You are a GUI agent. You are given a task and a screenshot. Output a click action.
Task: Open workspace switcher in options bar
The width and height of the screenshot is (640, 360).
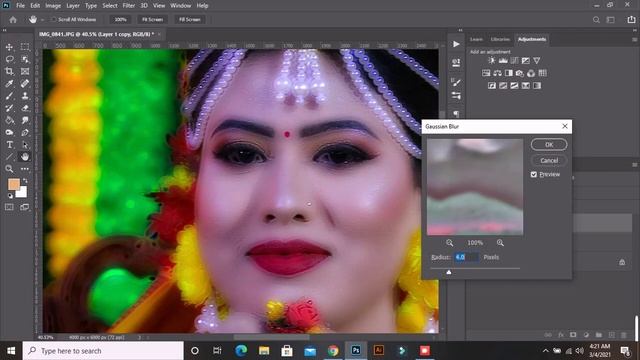coord(611,20)
